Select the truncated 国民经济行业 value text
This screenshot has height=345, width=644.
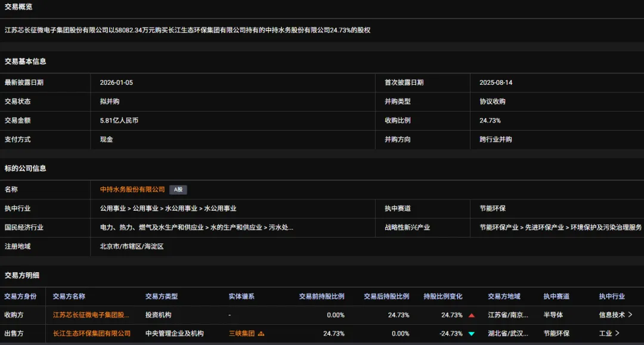pyautogui.click(x=197, y=227)
